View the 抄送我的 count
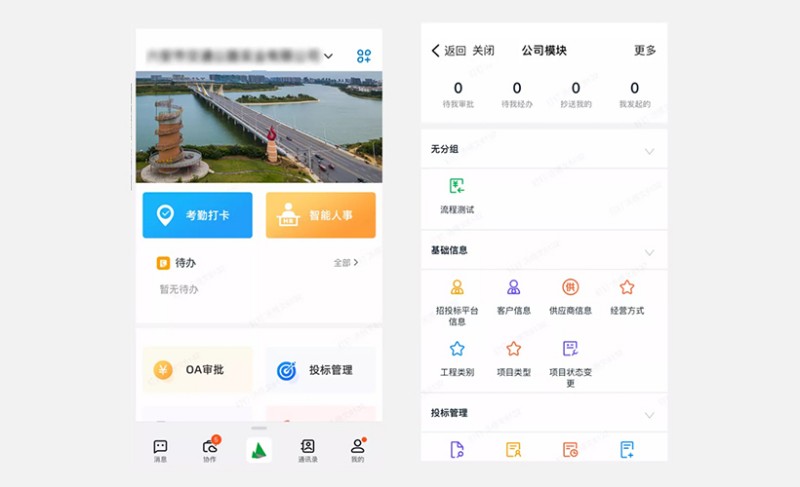Screen dimensions: 800x487 click(x=576, y=95)
